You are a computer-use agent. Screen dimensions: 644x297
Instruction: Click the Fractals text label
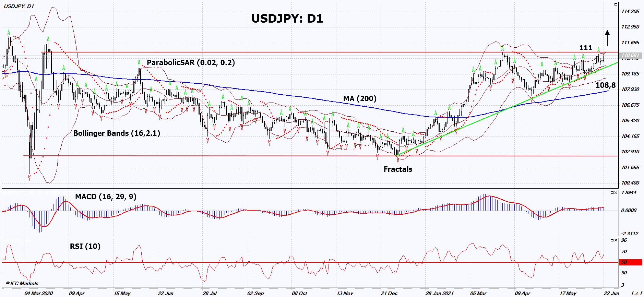click(x=398, y=169)
